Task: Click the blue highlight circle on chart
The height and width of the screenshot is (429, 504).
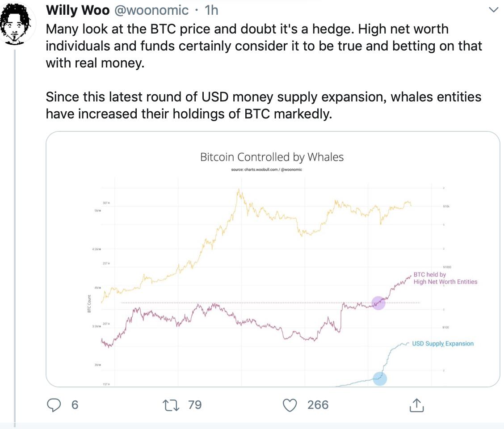Action: tap(379, 379)
